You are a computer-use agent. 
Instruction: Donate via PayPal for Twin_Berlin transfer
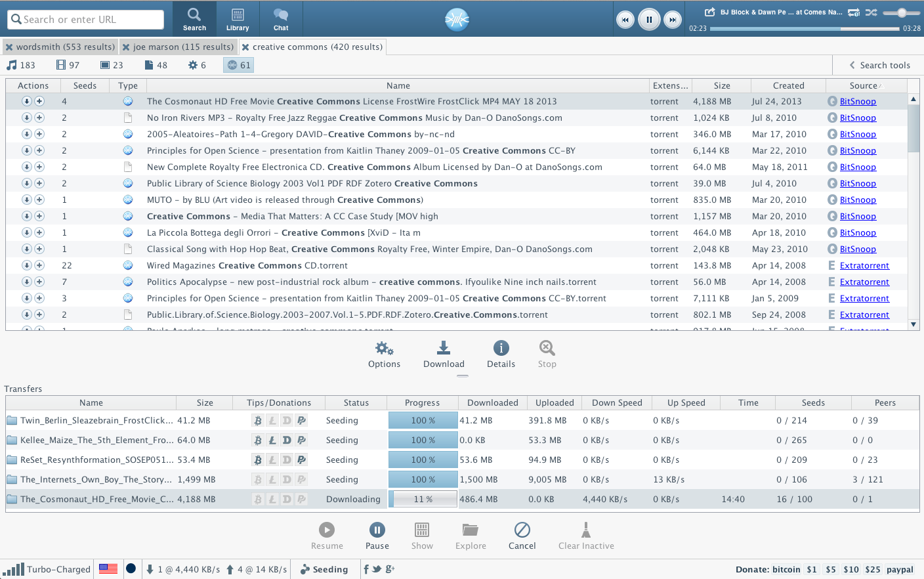(301, 421)
